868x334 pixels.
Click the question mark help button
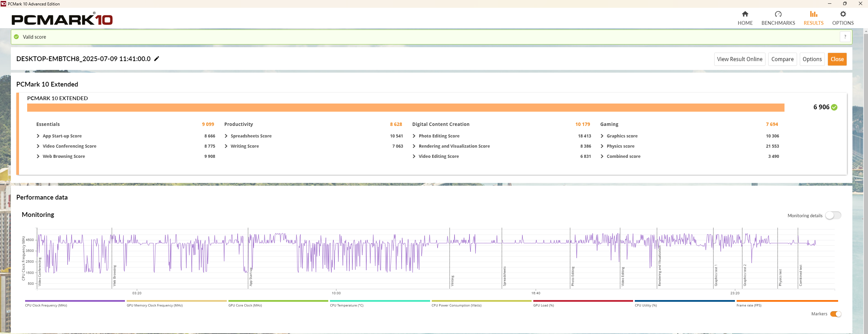(845, 37)
